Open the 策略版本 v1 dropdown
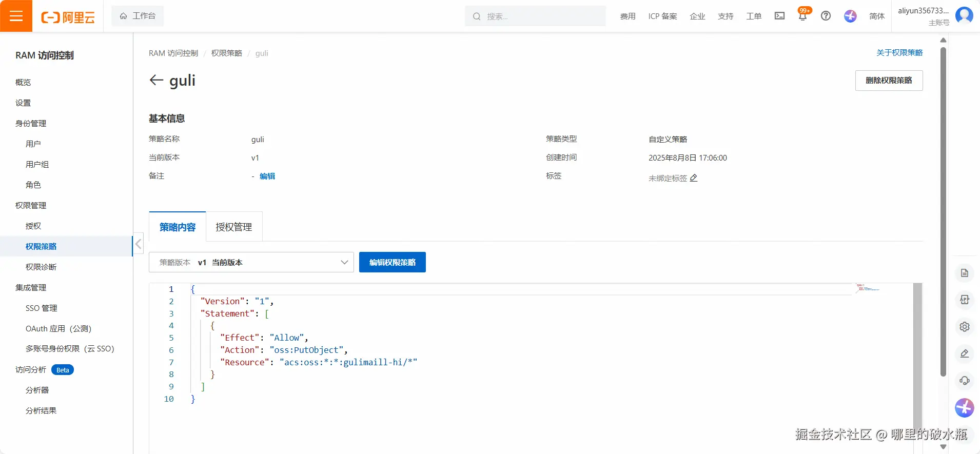 tap(251, 262)
